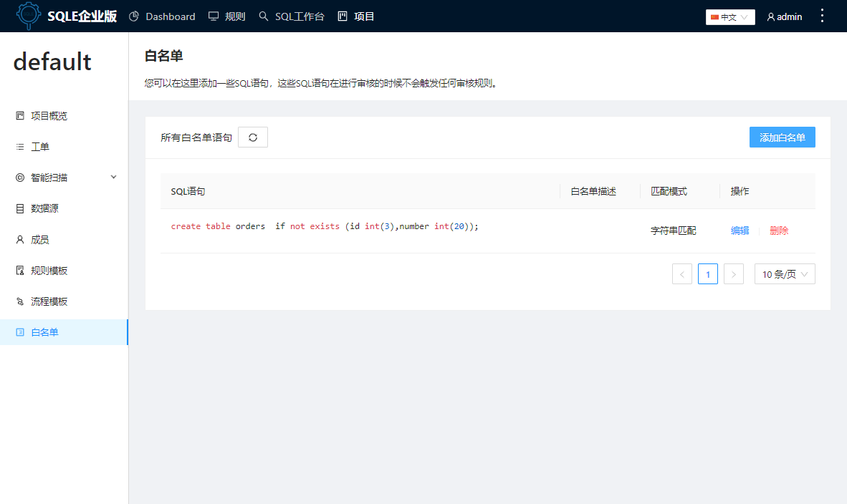Select page 1 in pagination

[x=707, y=274]
